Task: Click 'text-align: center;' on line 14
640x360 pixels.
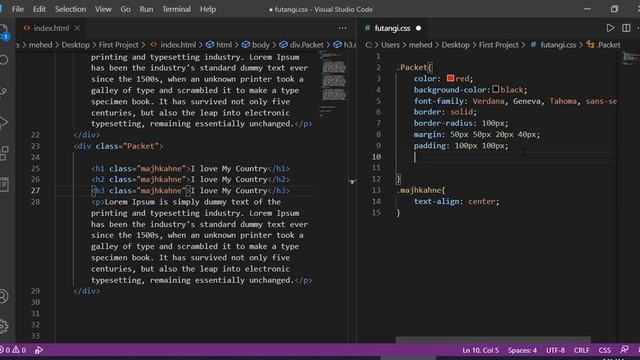Action: [456, 201]
